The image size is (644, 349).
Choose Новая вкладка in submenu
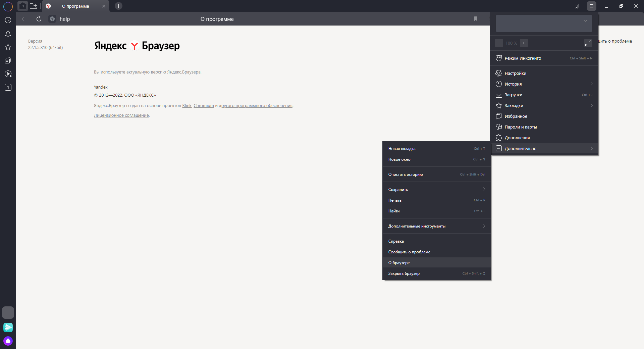coord(437,149)
